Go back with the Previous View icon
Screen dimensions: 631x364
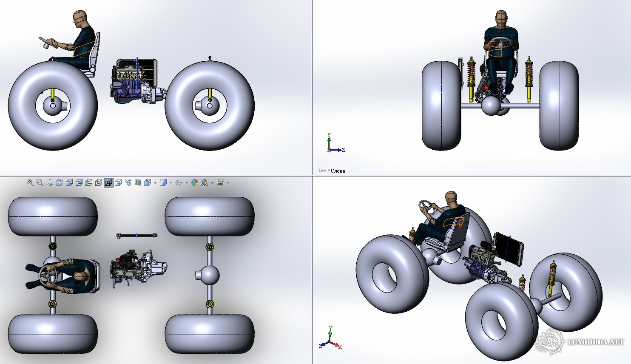[x=128, y=182]
